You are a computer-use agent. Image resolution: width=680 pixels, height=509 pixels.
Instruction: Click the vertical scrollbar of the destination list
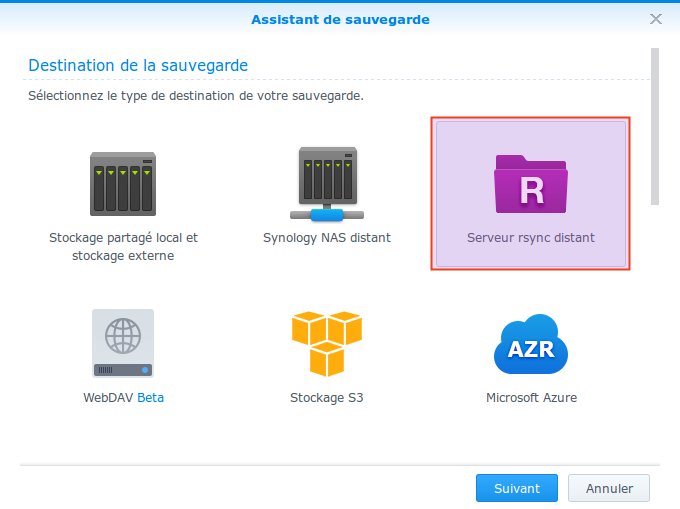coord(655,126)
